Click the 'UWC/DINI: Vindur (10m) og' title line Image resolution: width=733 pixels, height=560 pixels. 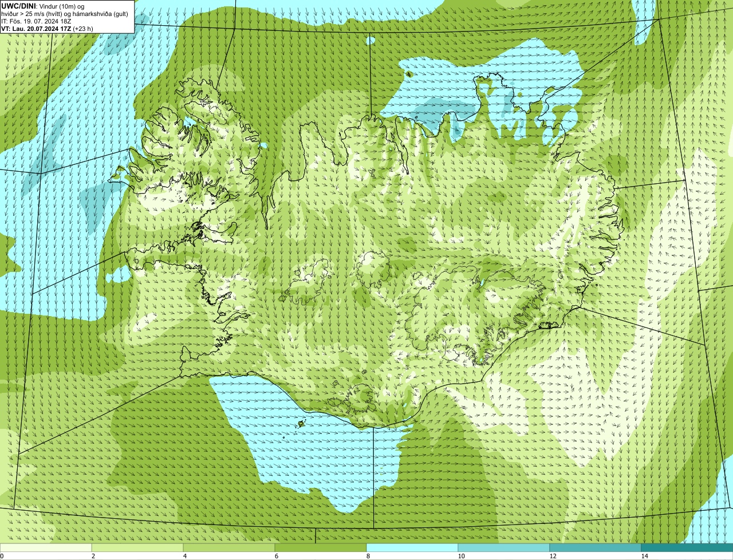pyautogui.click(x=43, y=6)
